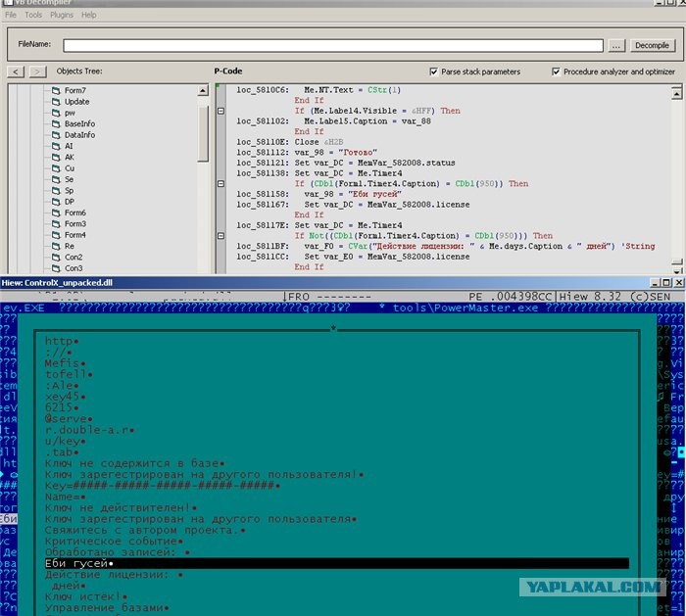Open the Plugins menu

pyautogui.click(x=62, y=16)
